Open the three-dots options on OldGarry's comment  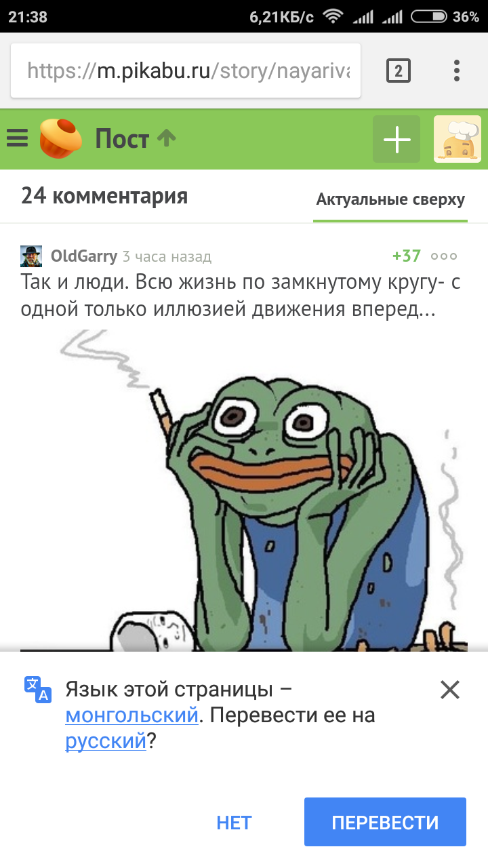click(x=444, y=256)
